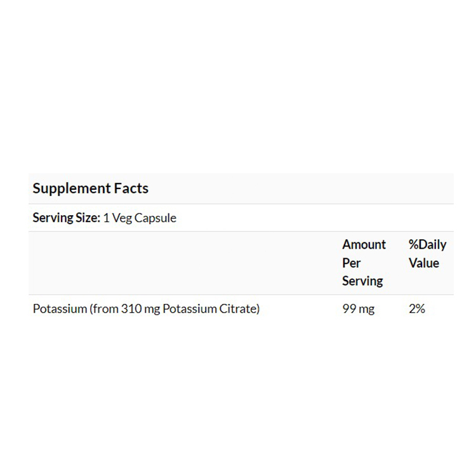Click the bold Serving Size label
Screen dimensions: 476x476
pyautogui.click(x=66, y=218)
